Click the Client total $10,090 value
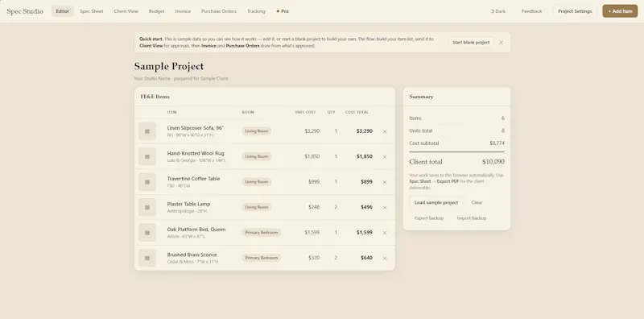Image resolution: width=644 pixels, height=319 pixels. 493,162
